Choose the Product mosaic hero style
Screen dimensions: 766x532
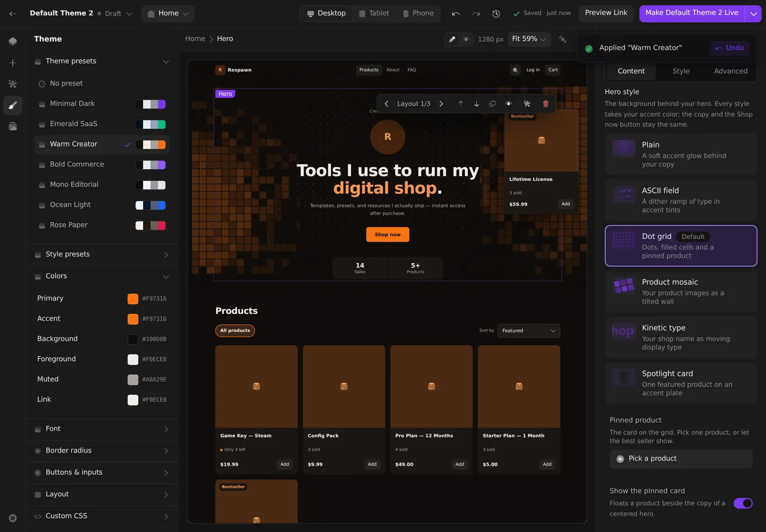pyautogui.click(x=681, y=292)
